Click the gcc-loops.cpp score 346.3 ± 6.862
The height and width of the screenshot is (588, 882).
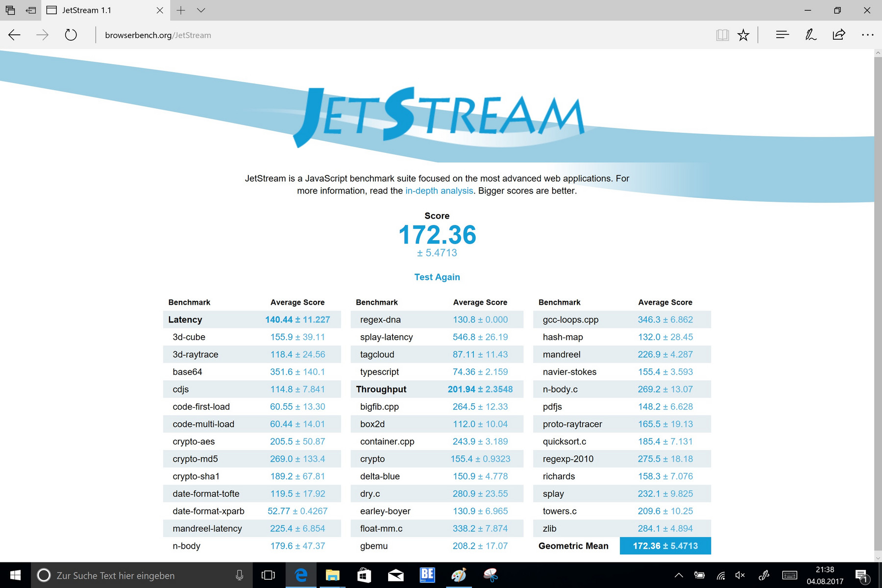(x=665, y=319)
